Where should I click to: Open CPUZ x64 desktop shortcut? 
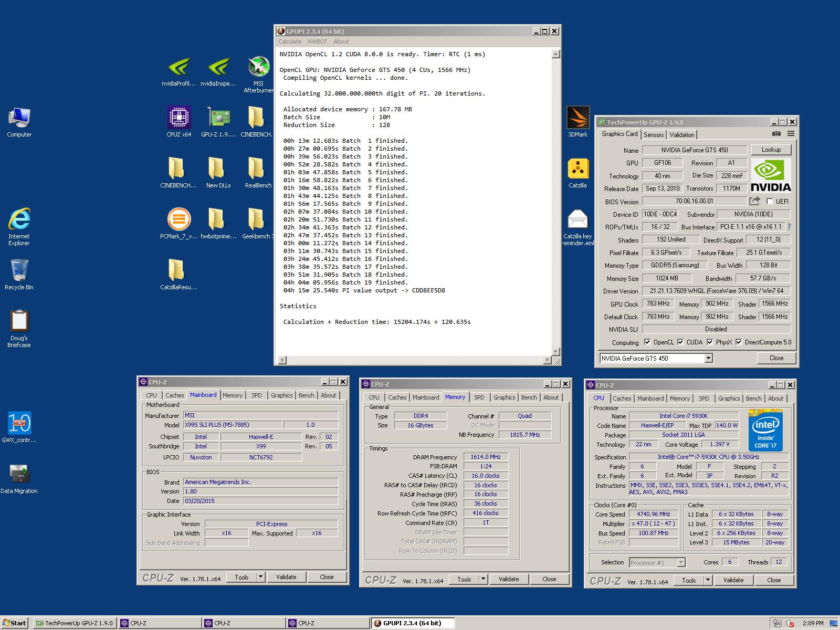pos(178,122)
